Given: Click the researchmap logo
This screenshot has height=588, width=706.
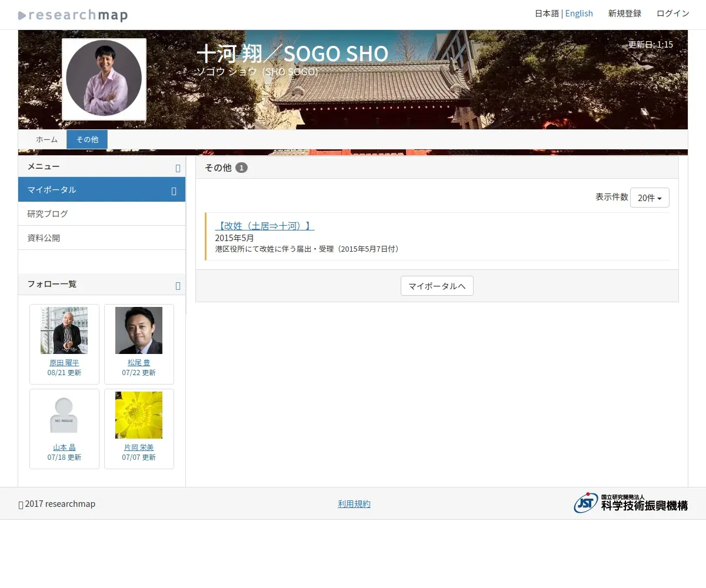Looking at the screenshot, I should point(73,15).
